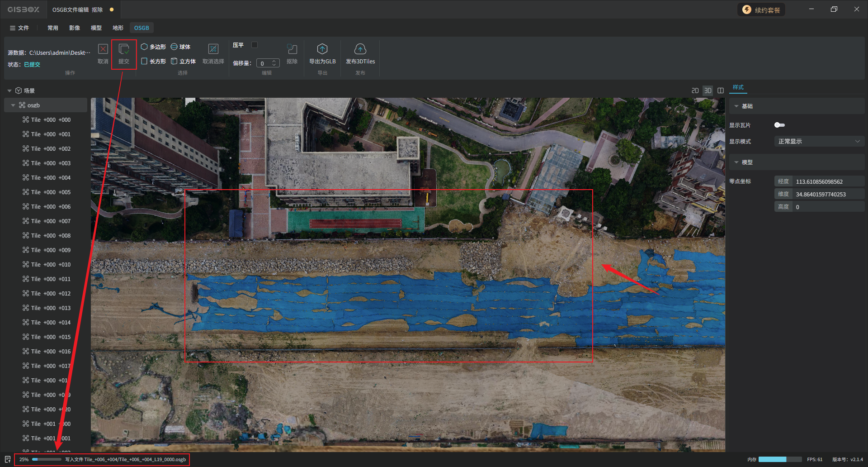The width and height of the screenshot is (868, 467).
Task: Check the 压平 flatten checkbox
Action: [255, 45]
